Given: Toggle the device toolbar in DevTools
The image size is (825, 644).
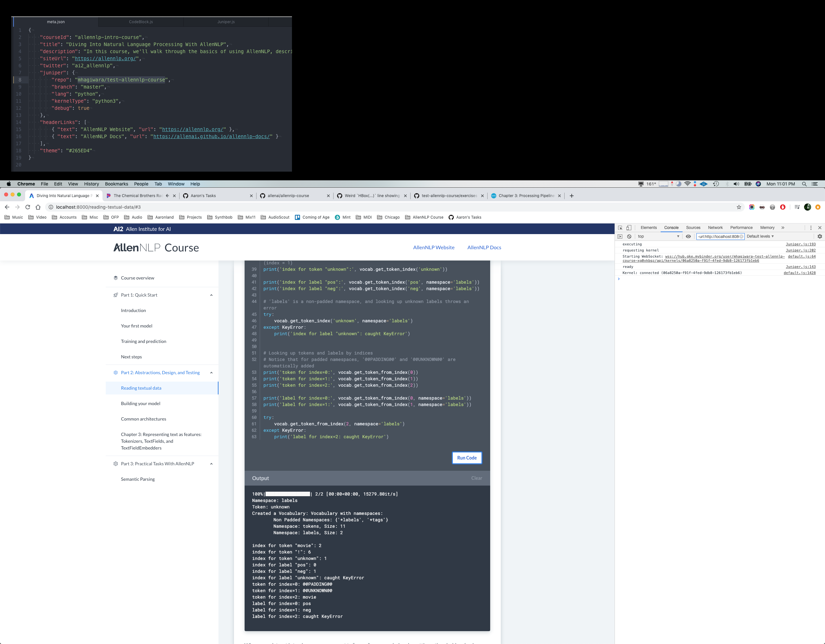Looking at the screenshot, I should (628, 228).
